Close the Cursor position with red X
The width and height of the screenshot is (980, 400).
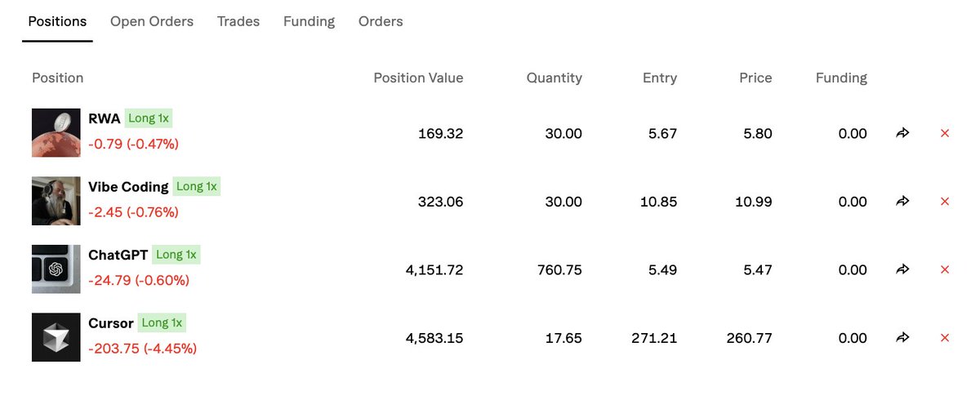coord(945,337)
